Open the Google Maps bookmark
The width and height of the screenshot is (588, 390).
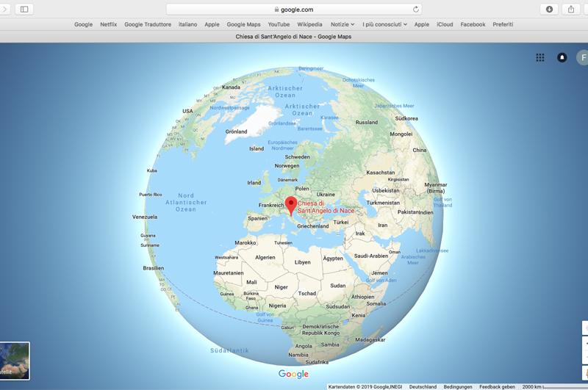click(243, 24)
